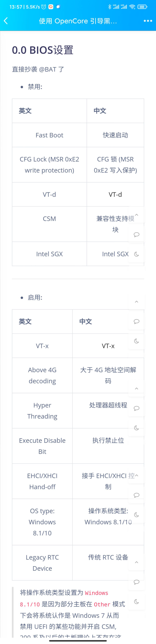Toggle night mode moon beside Intel SGX row

pyautogui.click(x=136, y=254)
